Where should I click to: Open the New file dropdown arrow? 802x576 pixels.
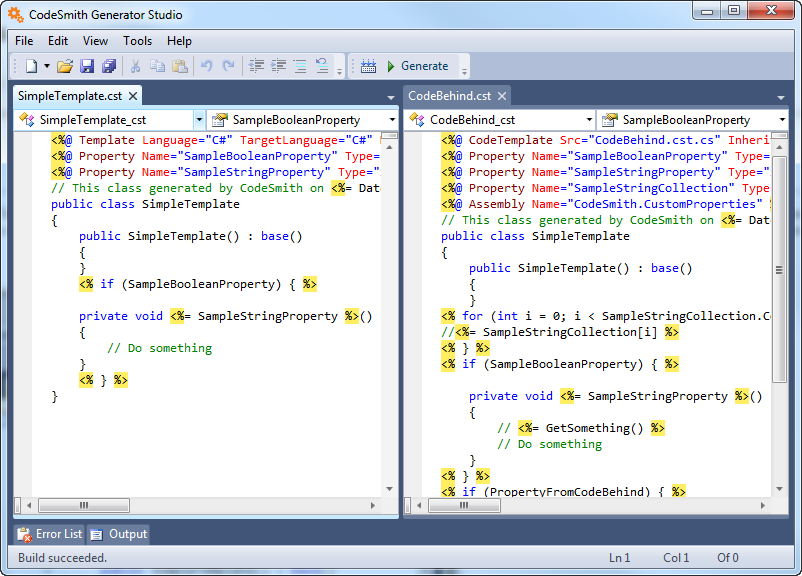pyautogui.click(x=47, y=66)
